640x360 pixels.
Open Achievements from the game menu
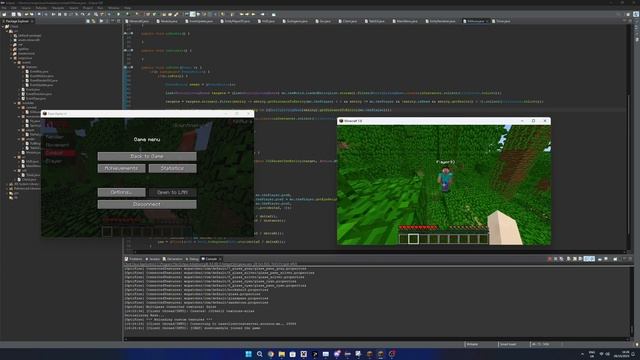[121, 168]
